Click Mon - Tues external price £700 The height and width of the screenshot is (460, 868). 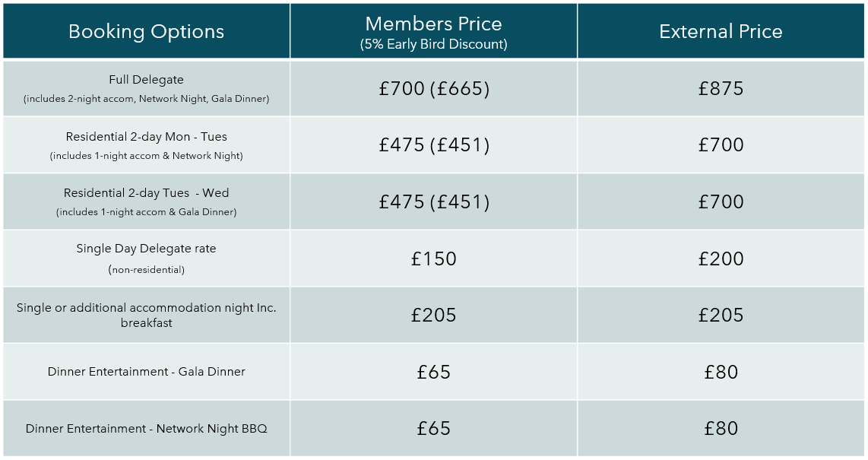[721, 145]
